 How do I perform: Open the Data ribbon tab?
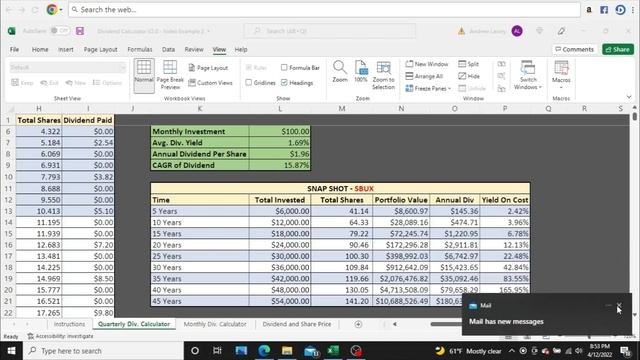coord(168,49)
